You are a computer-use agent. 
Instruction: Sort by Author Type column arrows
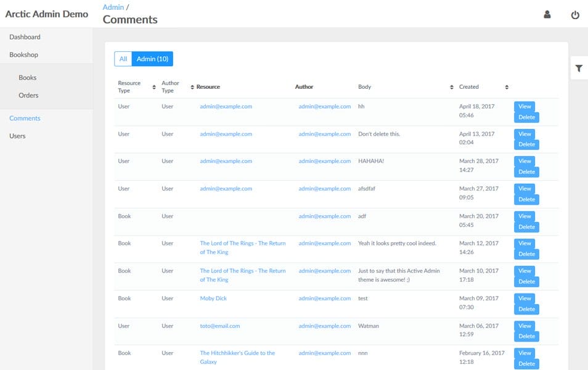tap(192, 87)
